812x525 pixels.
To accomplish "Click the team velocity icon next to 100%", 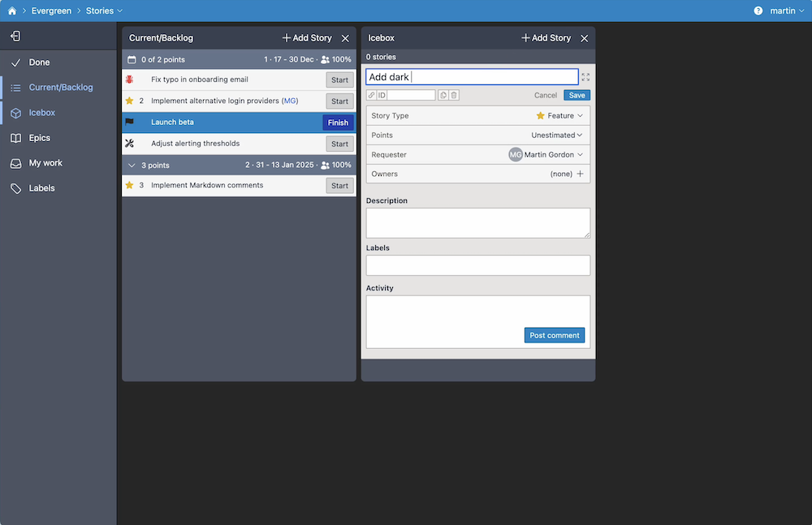I will coord(325,58).
